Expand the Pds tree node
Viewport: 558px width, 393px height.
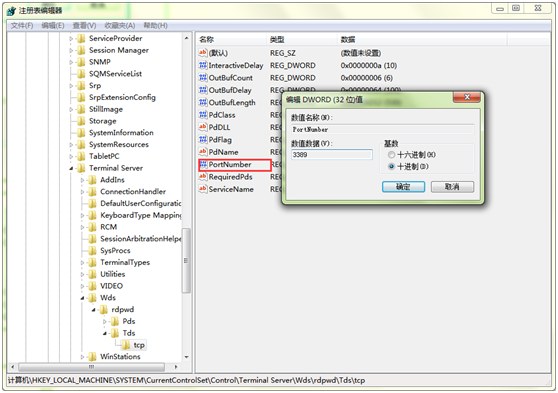pyautogui.click(x=105, y=321)
